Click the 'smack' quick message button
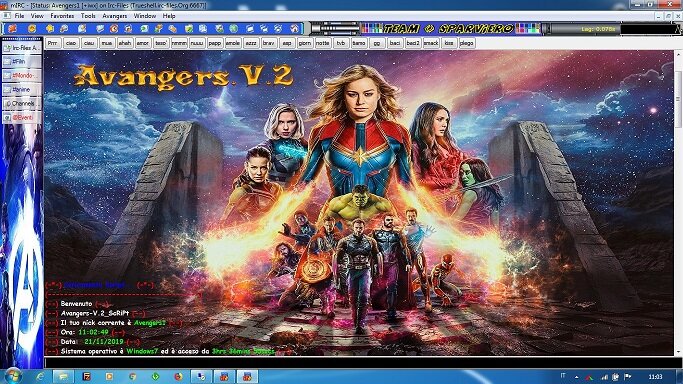The height and width of the screenshot is (384, 683). [431, 43]
